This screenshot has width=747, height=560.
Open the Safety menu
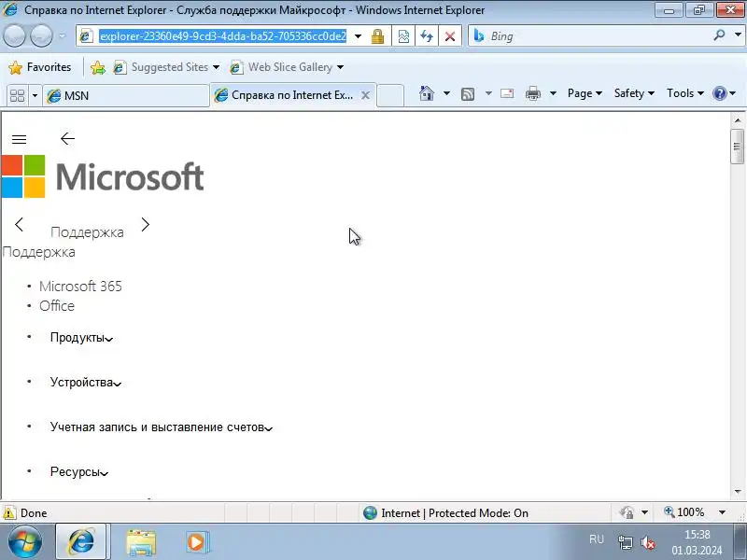(634, 93)
